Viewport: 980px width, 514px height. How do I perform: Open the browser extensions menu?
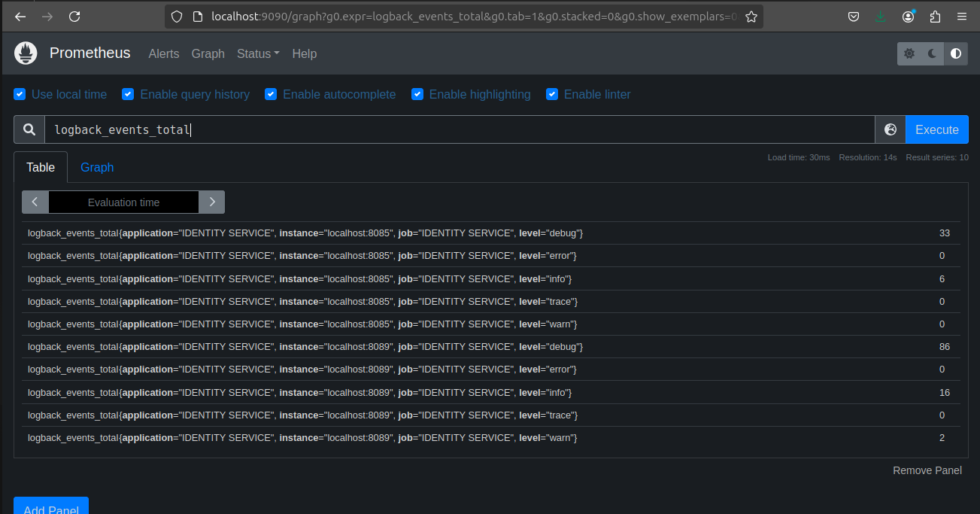click(935, 17)
